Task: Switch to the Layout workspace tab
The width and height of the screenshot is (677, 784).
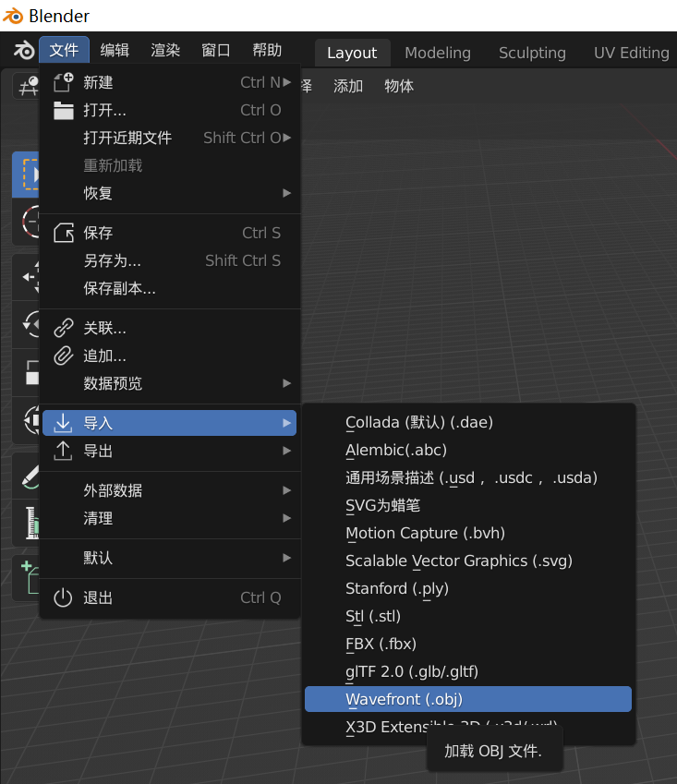Action: click(x=352, y=53)
